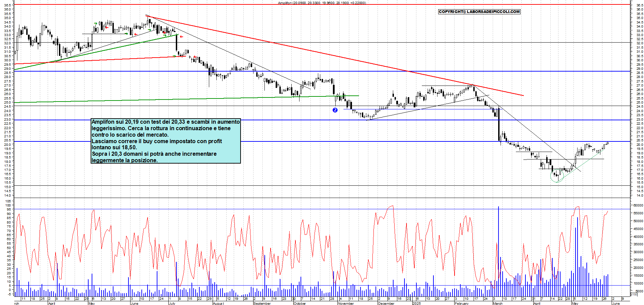The width and height of the screenshot is (644, 305).
Task: Click the x100 volume scale box
Action: [634, 294]
